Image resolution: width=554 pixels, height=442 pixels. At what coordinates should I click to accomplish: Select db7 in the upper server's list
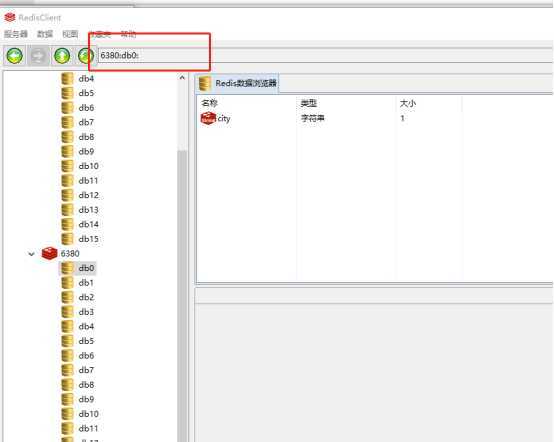point(86,122)
